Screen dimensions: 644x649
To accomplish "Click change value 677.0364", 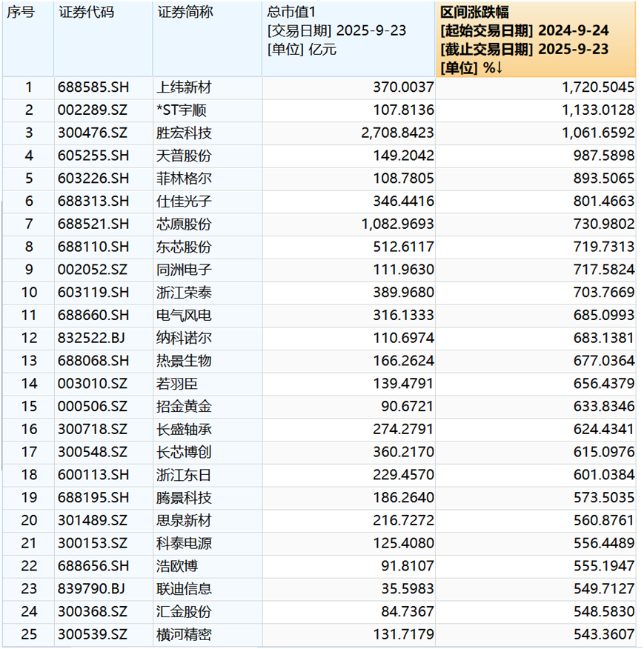I will [x=604, y=361].
